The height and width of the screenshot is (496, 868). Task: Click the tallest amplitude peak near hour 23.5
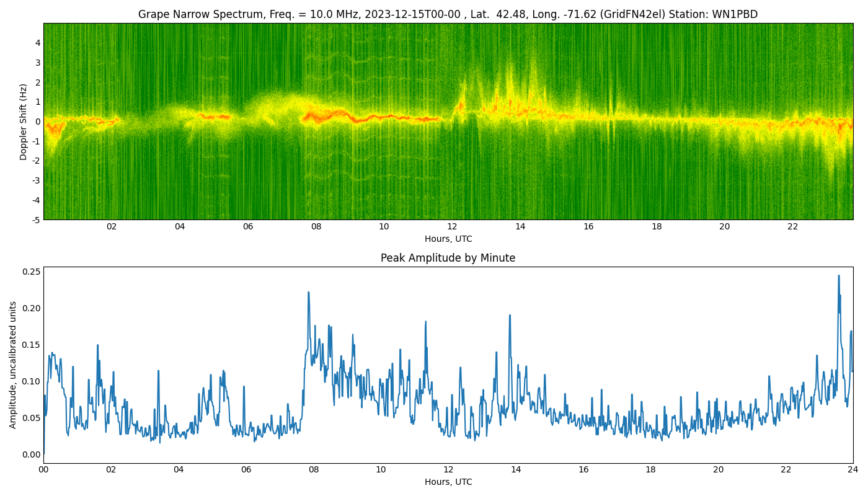click(x=839, y=276)
